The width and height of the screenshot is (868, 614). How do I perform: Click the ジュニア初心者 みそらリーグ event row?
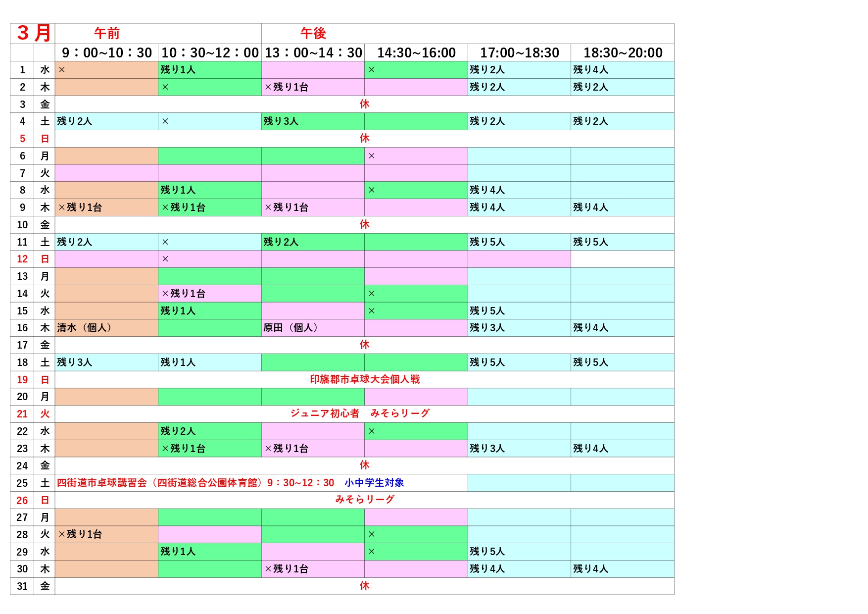click(360, 413)
